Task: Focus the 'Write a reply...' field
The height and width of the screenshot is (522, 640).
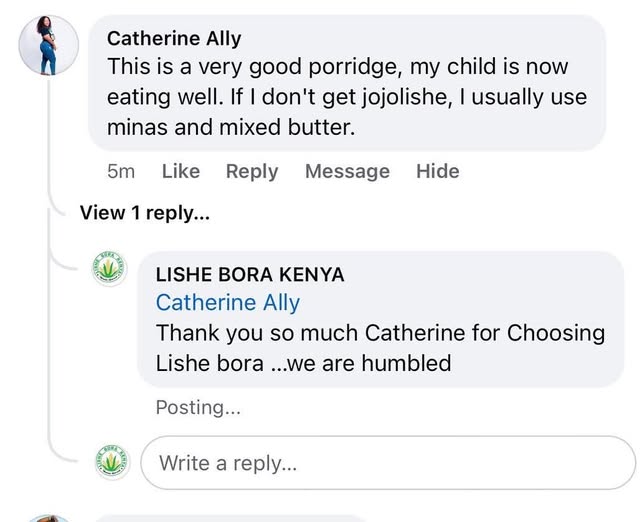Action: pyautogui.click(x=388, y=463)
